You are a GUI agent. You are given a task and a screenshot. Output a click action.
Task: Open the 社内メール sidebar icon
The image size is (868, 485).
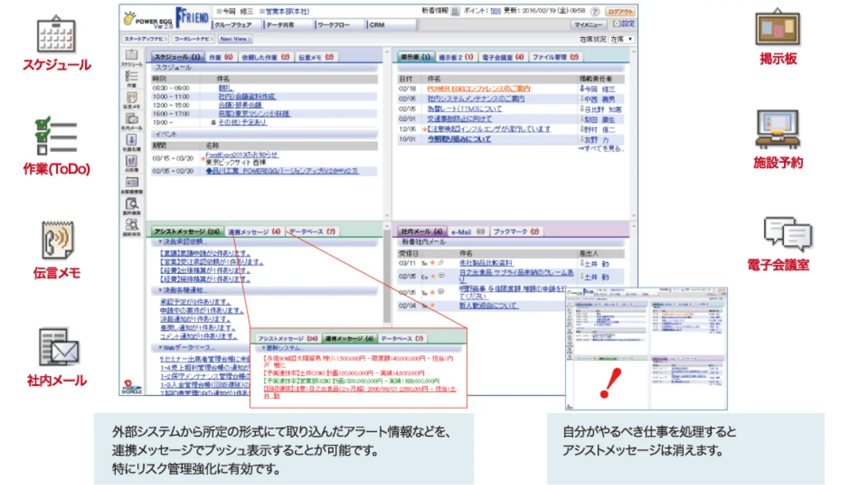point(132,120)
